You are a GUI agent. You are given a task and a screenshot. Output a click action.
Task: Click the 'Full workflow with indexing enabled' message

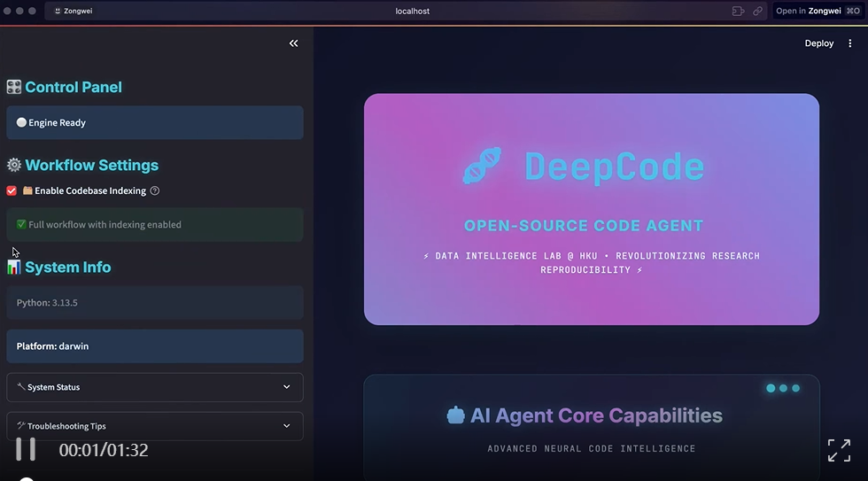point(154,224)
